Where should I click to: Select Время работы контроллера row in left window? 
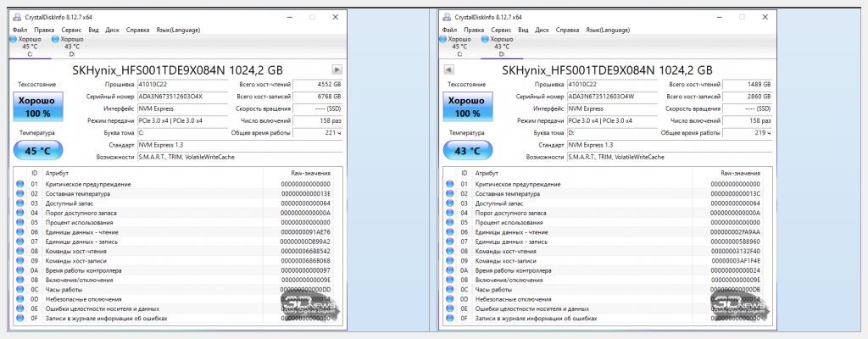174,270
